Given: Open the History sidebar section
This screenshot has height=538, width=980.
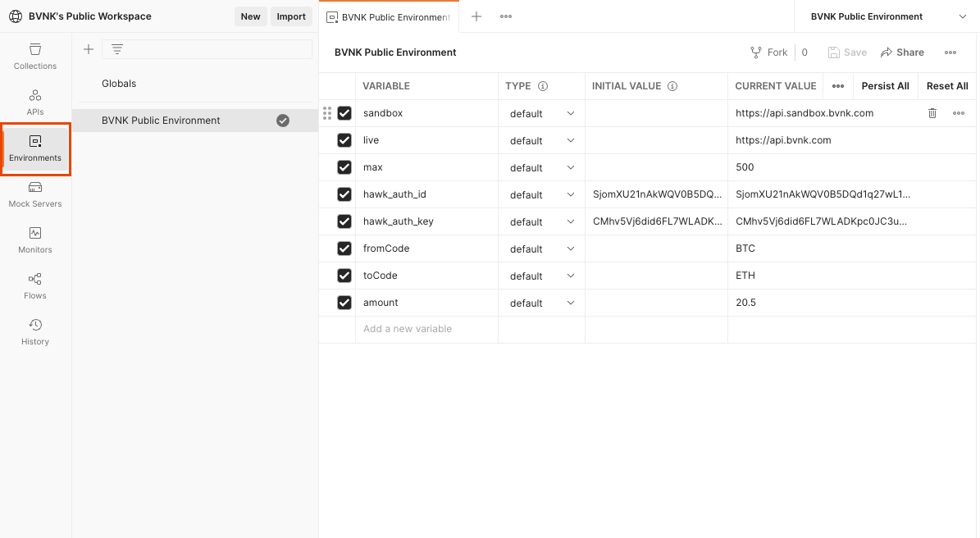Looking at the screenshot, I should [x=35, y=332].
